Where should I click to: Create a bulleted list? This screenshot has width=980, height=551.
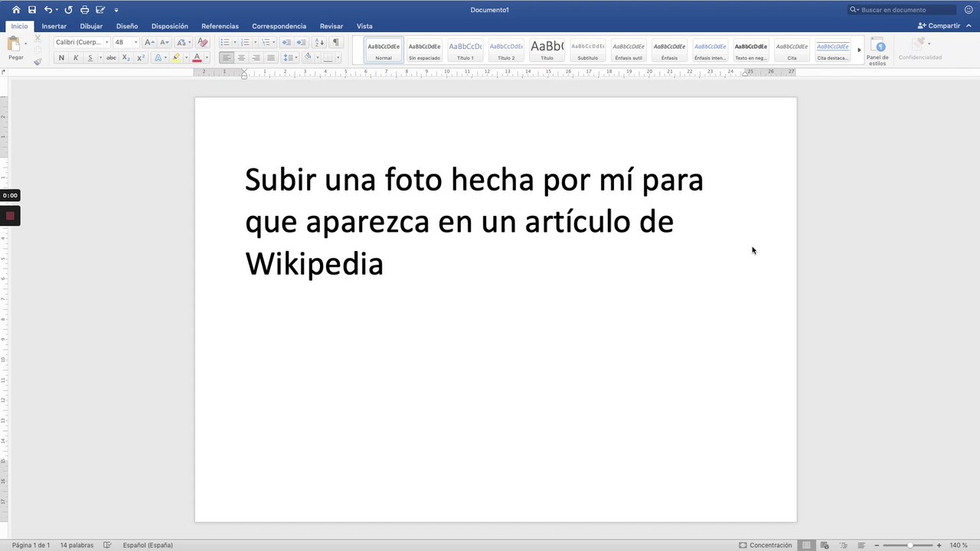coord(224,42)
